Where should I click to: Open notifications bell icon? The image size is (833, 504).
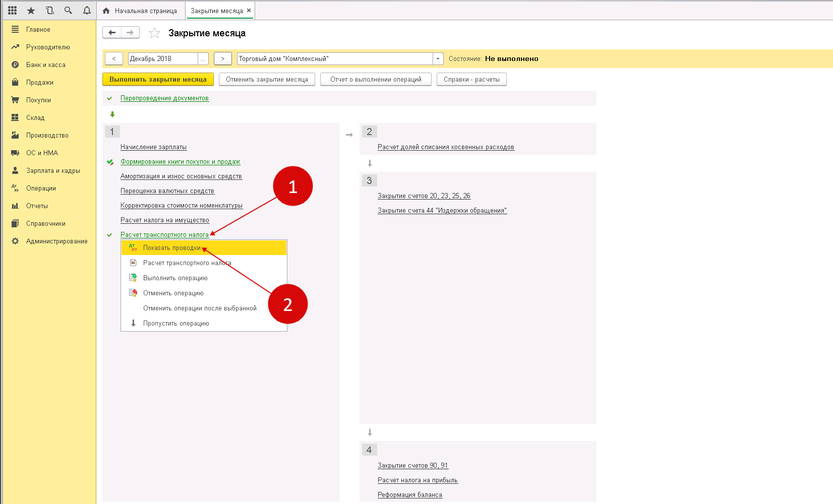(87, 11)
